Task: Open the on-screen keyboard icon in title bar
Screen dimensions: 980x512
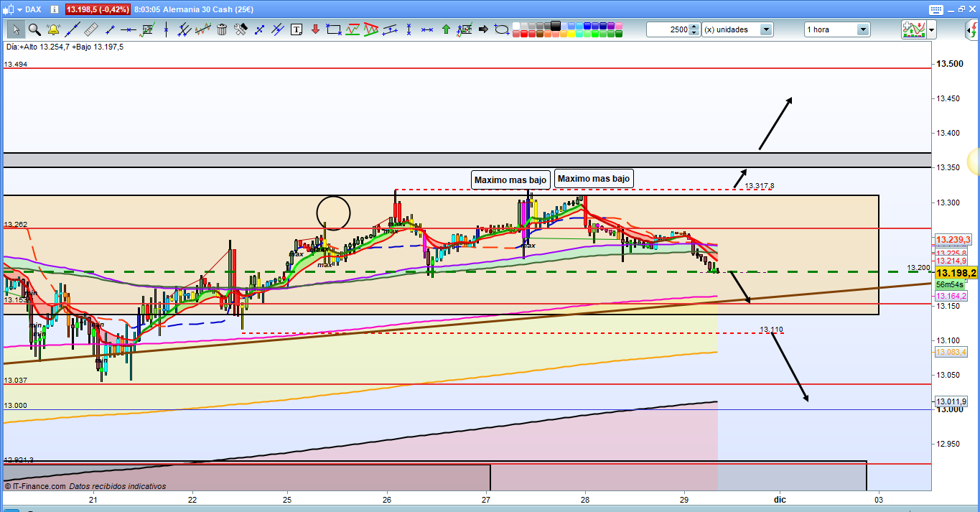Action: tap(935, 9)
